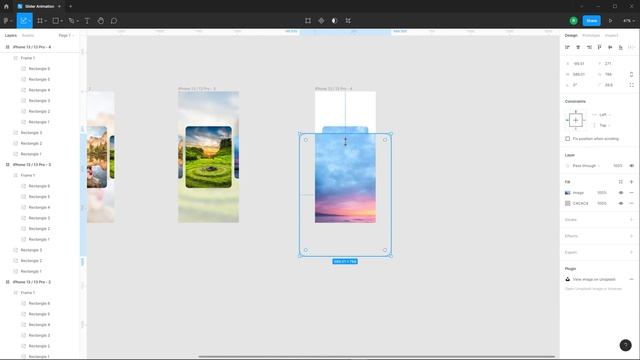This screenshot has width=640, height=360.
Task: Select the Move tool
Action: pyautogui.click(x=24, y=20)
